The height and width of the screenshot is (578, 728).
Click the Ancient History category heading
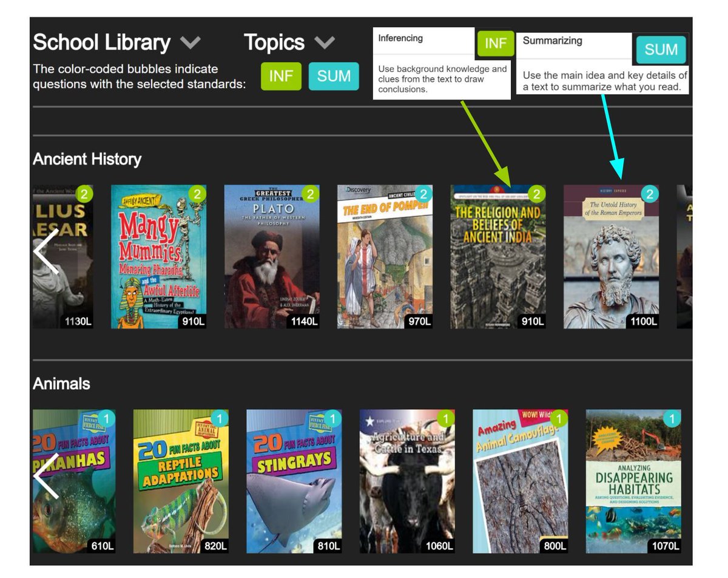pos(87,160)
